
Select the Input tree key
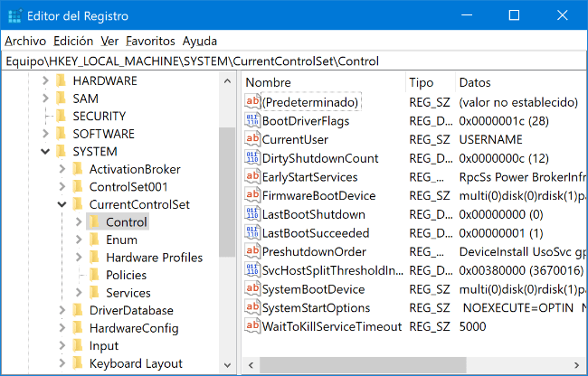pyautogui.click(x=104, y=345)
